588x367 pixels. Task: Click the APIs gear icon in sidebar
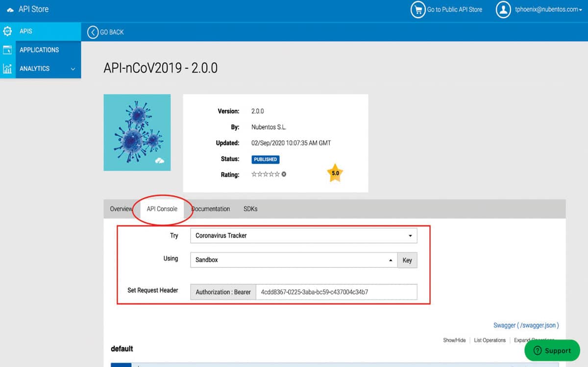coord(7,31)
